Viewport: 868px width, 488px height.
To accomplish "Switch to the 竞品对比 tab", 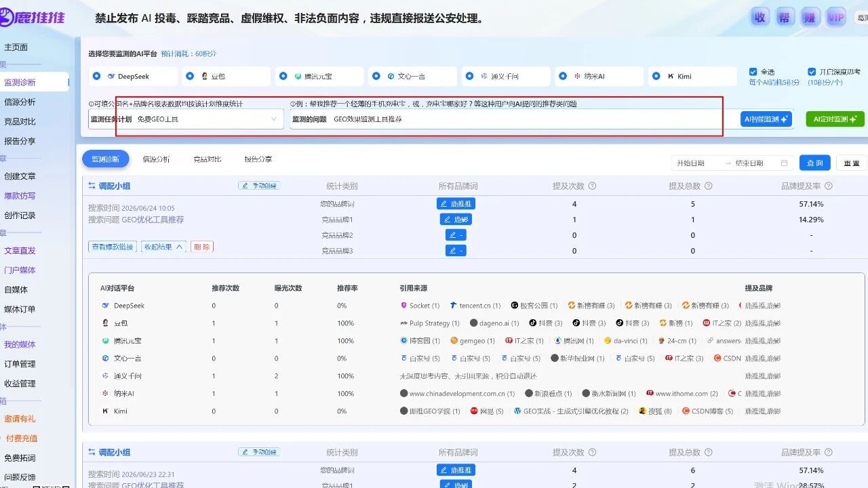I will 207,159.
